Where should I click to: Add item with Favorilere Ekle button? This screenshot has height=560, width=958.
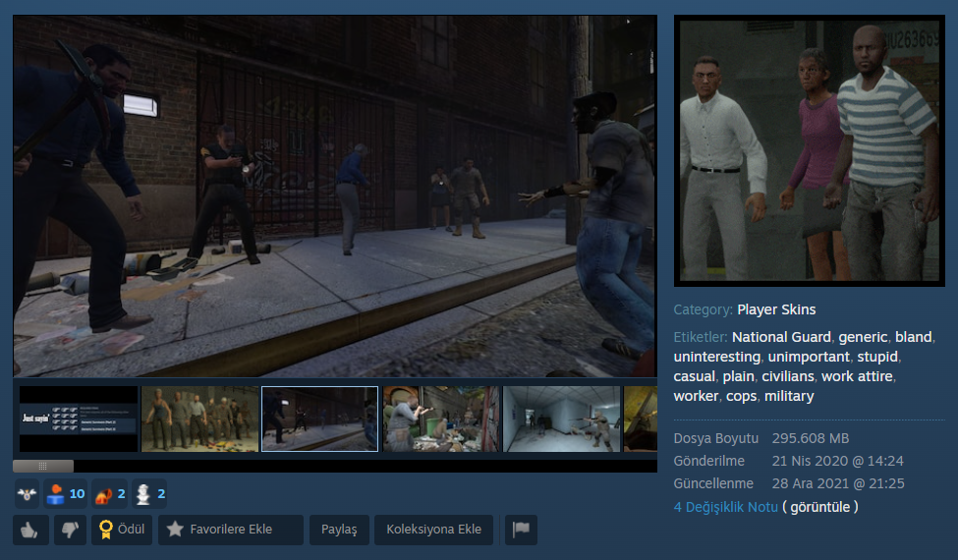click(x=230, y=530)
